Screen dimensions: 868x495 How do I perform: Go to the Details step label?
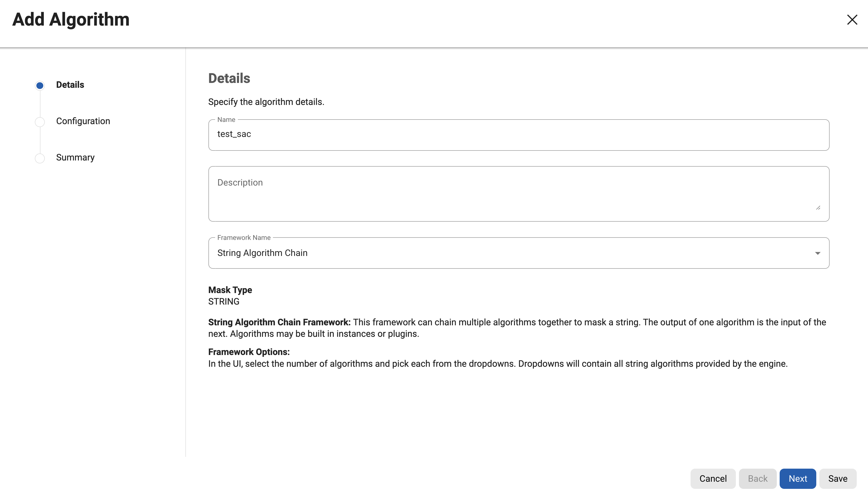70,85
